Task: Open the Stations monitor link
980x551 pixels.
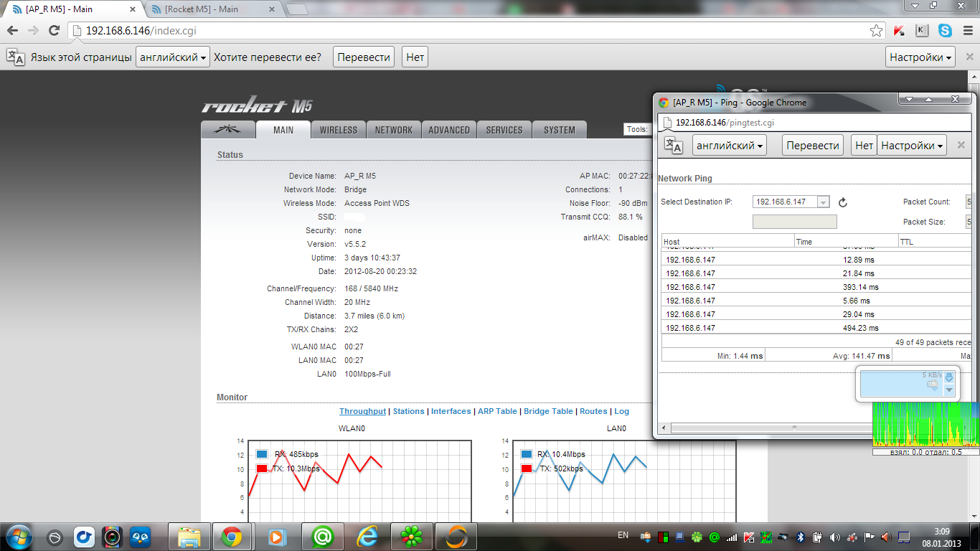Action: [408, 411]
